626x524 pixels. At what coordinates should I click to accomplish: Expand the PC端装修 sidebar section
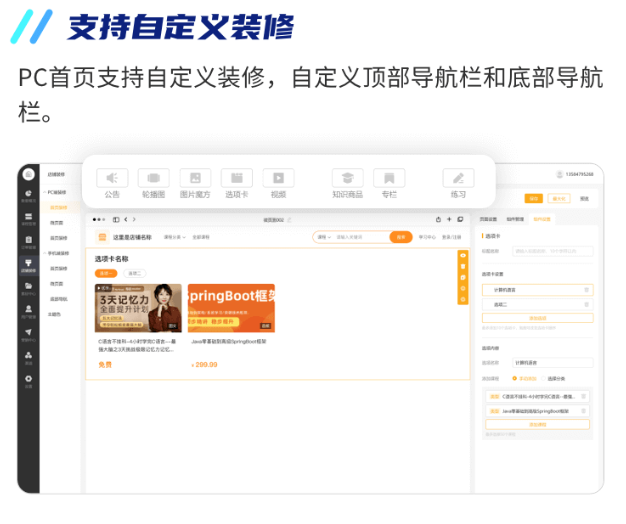tap(57, 191)
